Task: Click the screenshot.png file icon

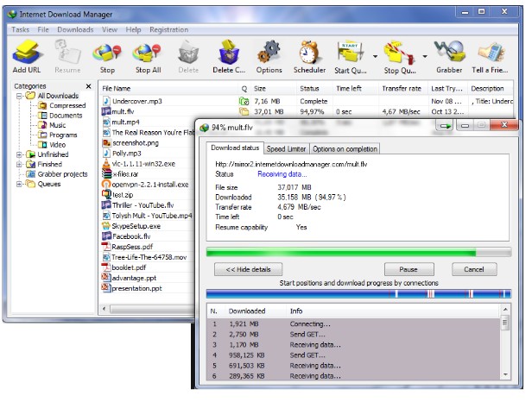Action: (106, 142)
